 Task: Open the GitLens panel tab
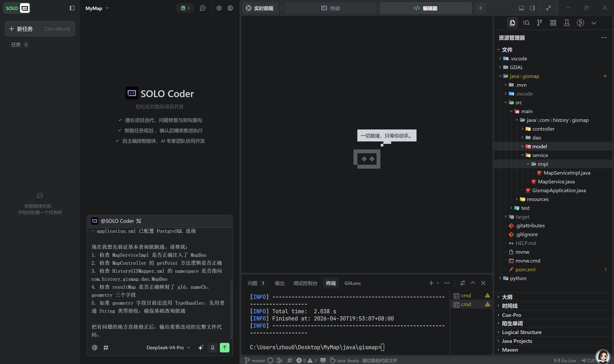click(352, 283)
